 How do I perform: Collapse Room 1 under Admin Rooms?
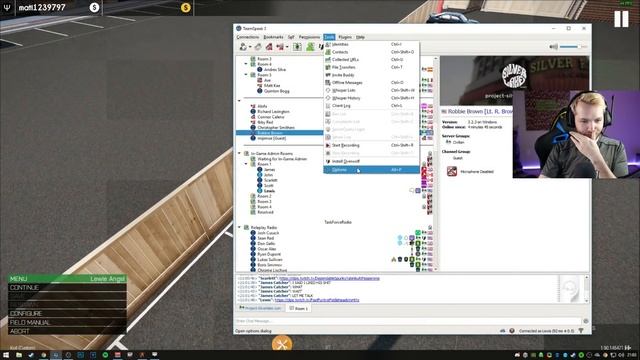(246, 164)
